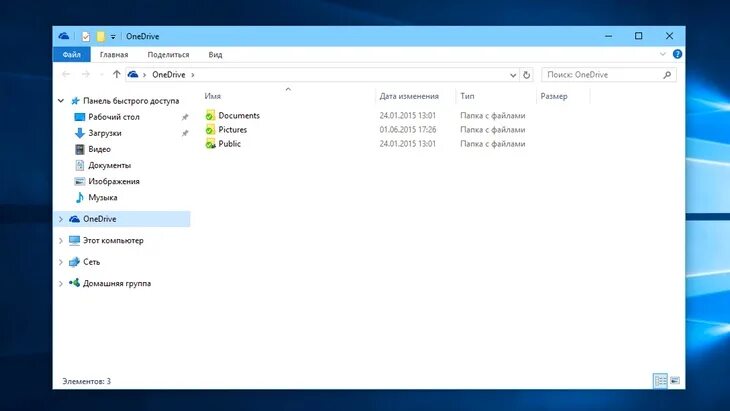Open the Файл menu tab
730x411 pixels.
(71, 54)
